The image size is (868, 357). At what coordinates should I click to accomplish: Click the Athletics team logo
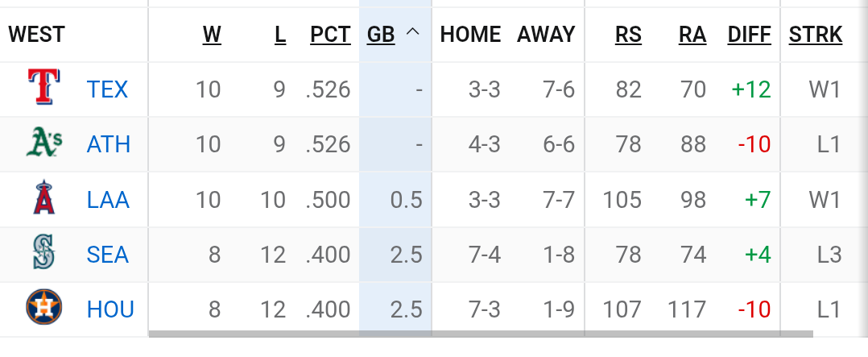point(44,143)
